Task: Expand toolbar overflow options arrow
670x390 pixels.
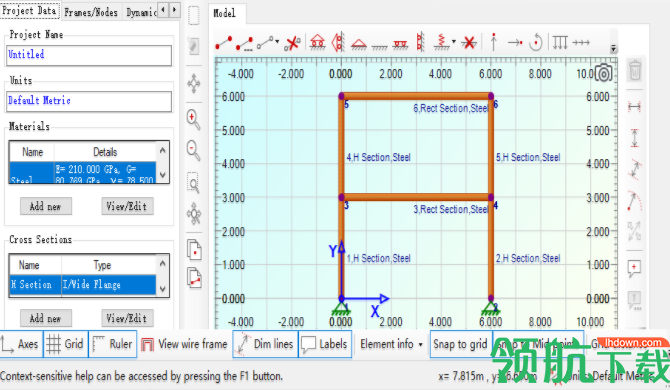Action: coord(613,48)
